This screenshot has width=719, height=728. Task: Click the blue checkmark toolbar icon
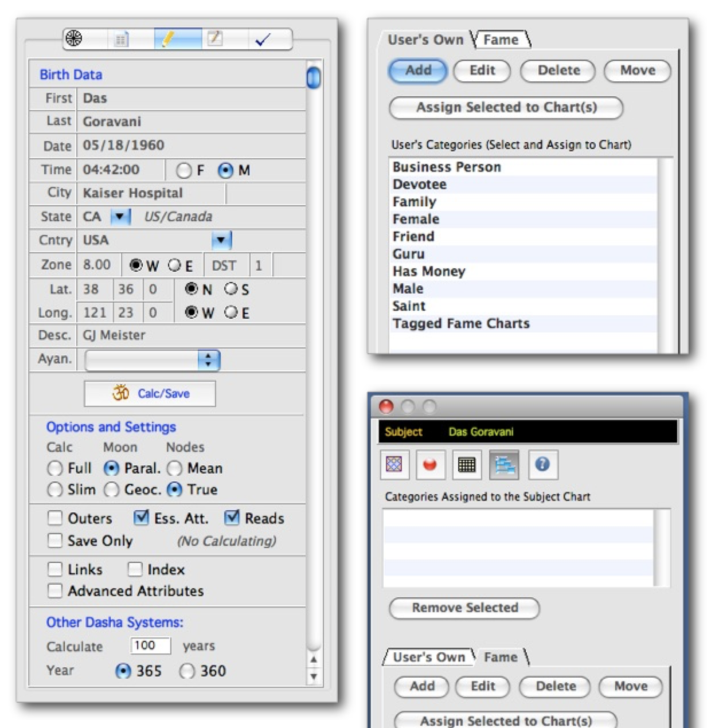click(263, 39)
